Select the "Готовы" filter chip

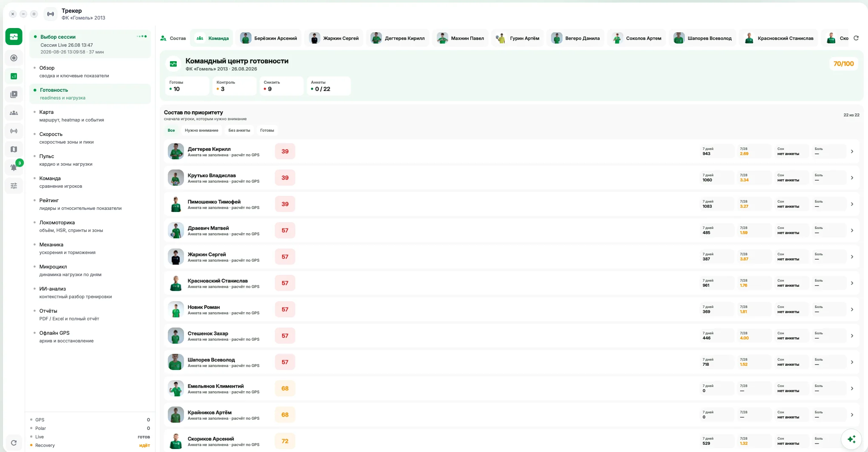coord(267,130)
